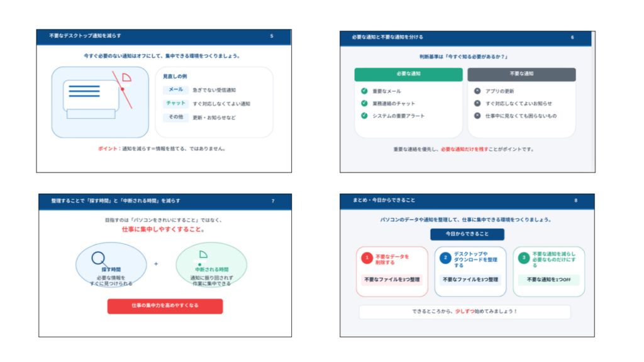Click the slide title まとめ・今日からできること
Image resolution: width=644 pixels, height=362 pixels.
[x=384, y=200]
